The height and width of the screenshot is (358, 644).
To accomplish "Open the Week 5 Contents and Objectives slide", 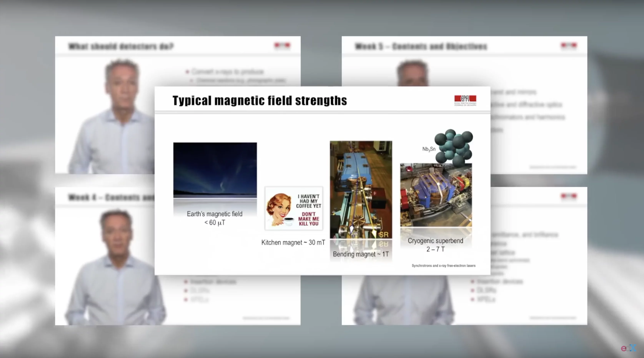I will pos(421,47).
